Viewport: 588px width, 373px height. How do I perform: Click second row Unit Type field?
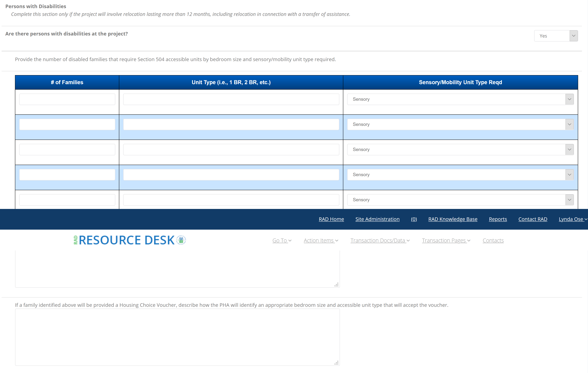231,124
